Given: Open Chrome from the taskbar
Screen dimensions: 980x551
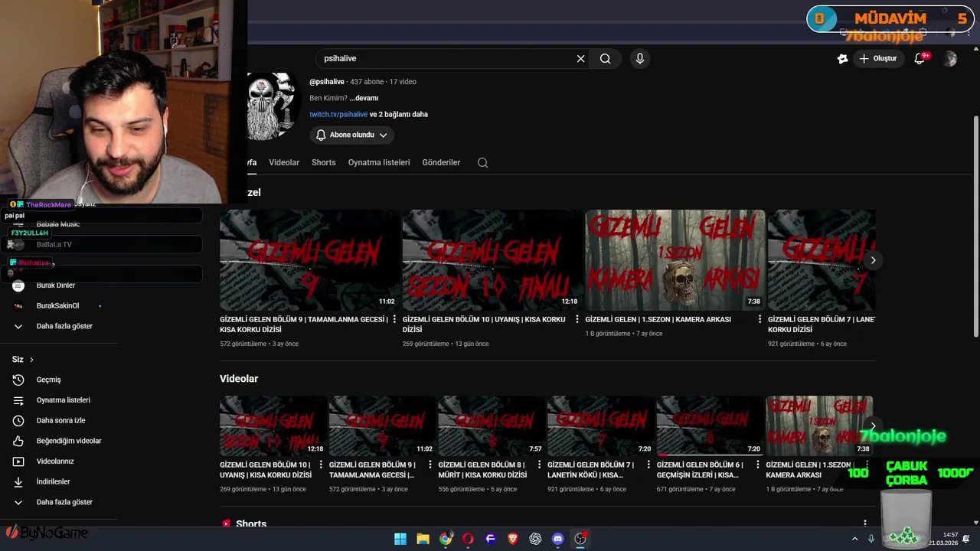Looking at the screenshot, I should (x=446, y=539).
